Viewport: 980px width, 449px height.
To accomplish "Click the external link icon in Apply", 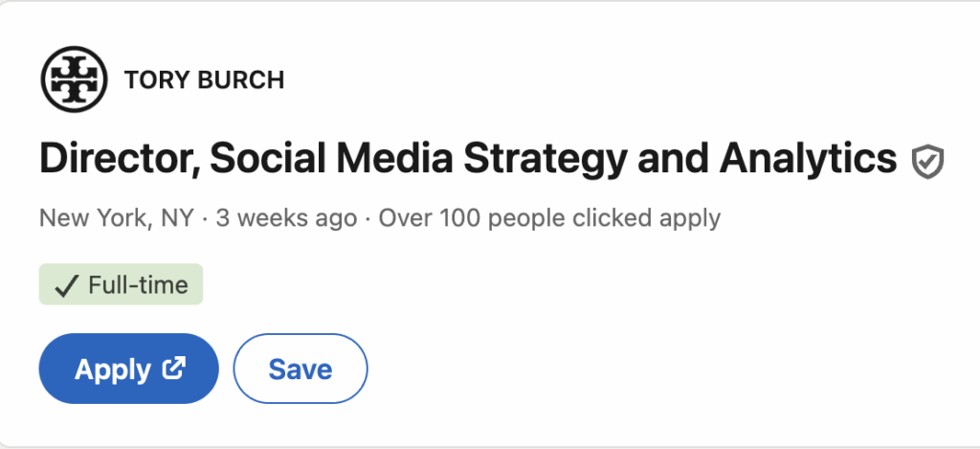I will [174, 368].
